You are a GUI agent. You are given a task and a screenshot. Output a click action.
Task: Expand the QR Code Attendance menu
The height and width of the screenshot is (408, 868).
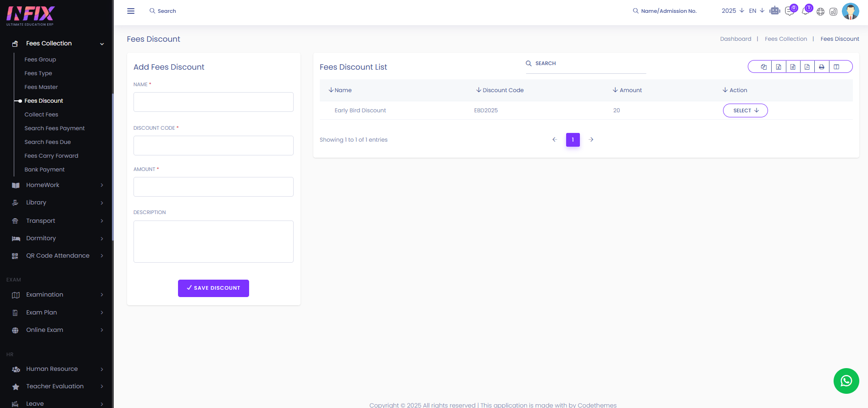pos(58,256)
